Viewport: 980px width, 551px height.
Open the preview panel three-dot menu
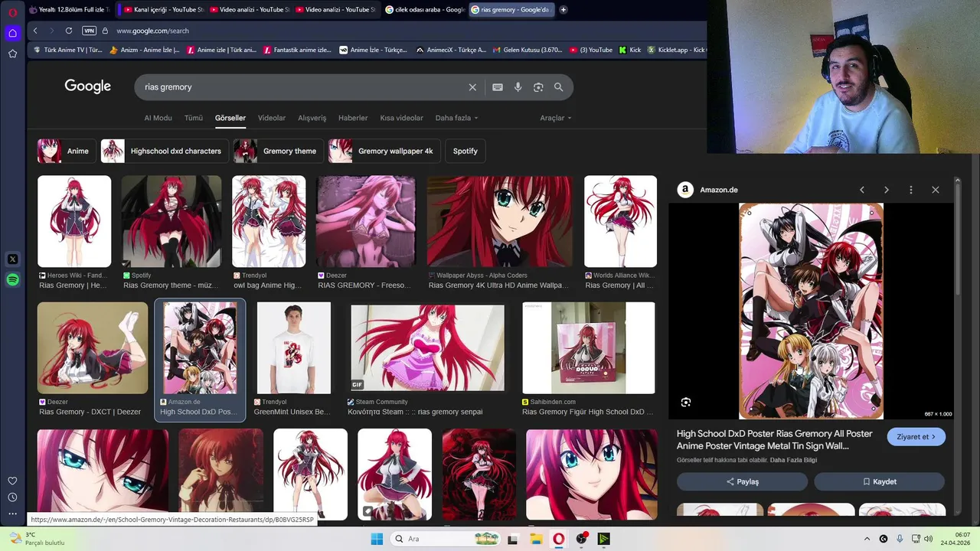pos(911,190)
